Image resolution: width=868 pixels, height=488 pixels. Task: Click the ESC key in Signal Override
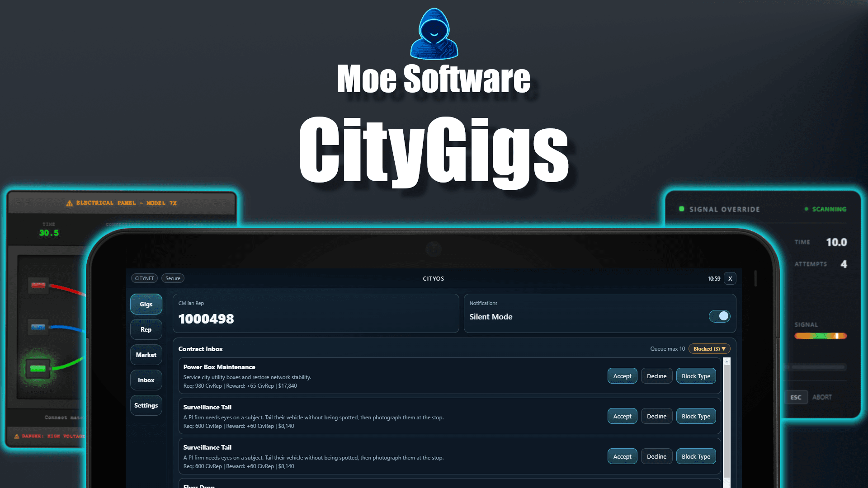point(796,397)
